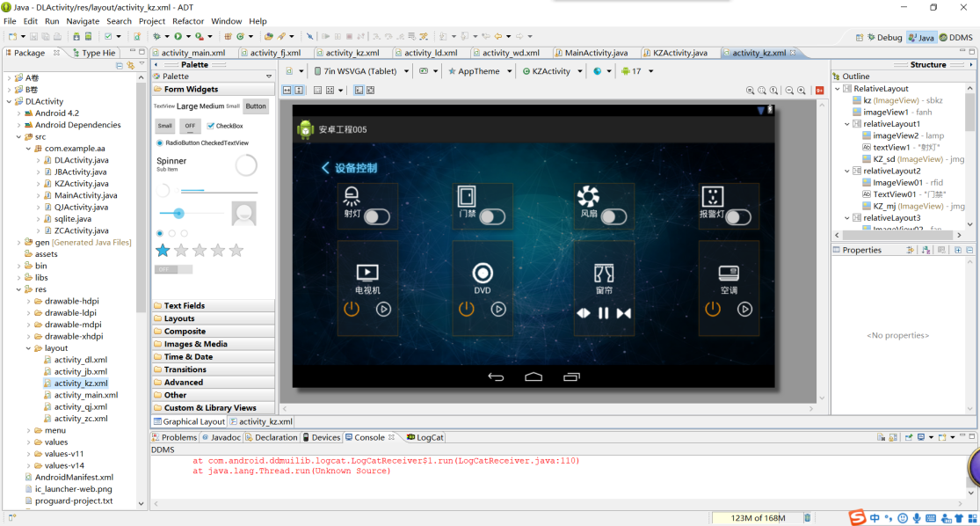This screenshot has width=980, height=526.
Task: Open the AppTheme dropdown
Action: point(479,71)
